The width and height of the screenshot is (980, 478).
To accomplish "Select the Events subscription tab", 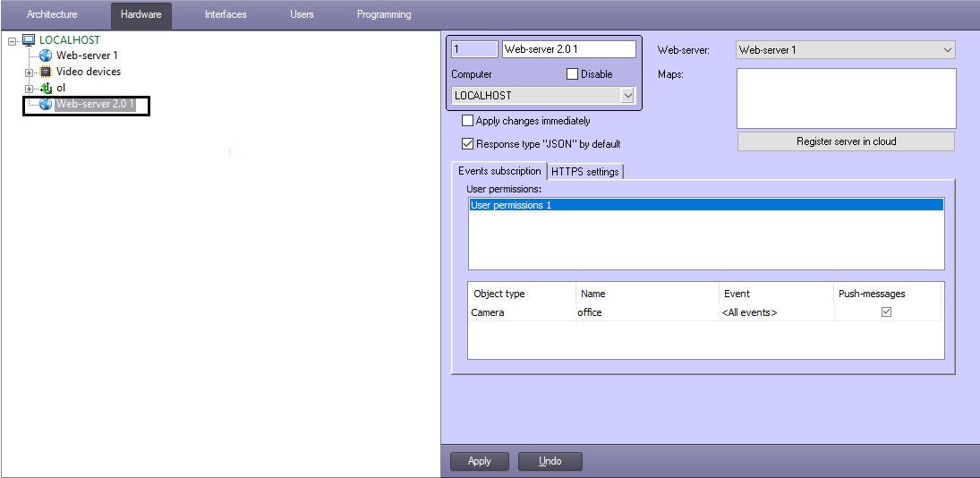I will tap(499, 171).
